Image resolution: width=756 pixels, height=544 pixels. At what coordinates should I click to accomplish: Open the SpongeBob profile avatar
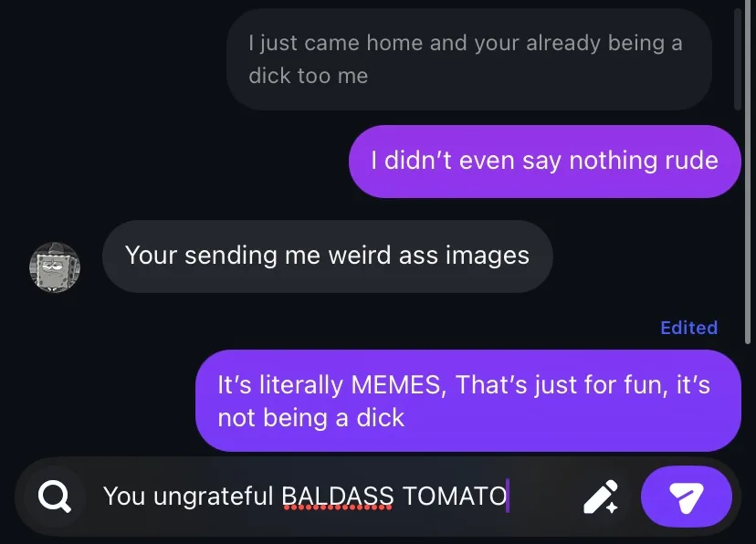(x=55, y=267)
